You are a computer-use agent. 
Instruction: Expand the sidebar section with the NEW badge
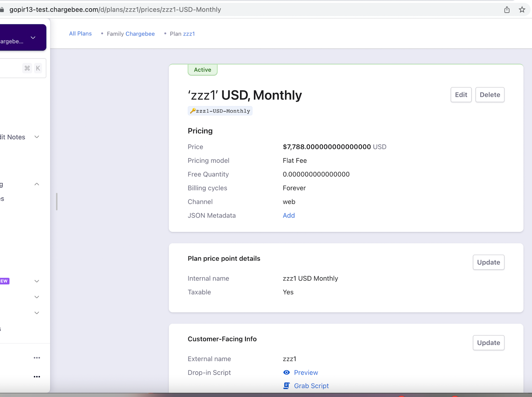pyautogui.click(x=37, y=281)
